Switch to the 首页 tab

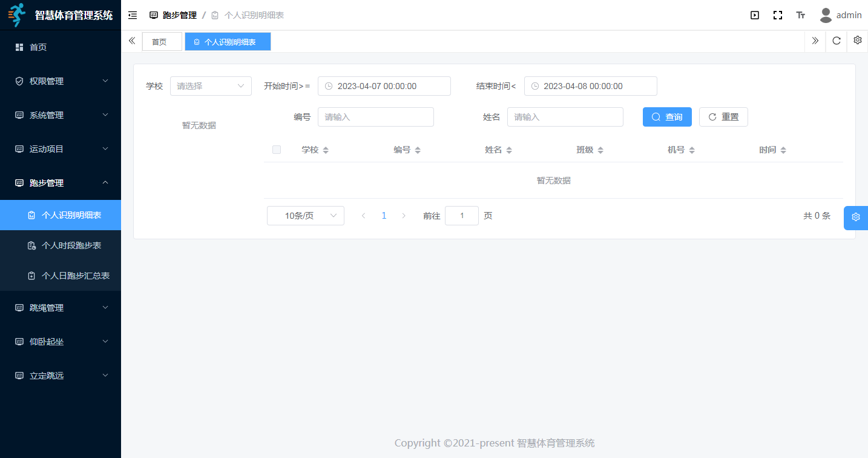(x=159, y=42)
